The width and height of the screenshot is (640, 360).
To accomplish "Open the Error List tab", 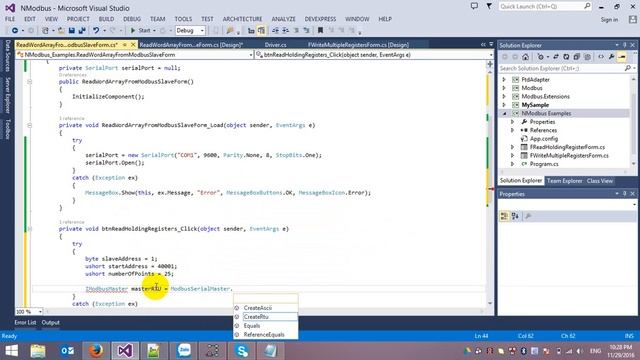I will tap(25, 322).
